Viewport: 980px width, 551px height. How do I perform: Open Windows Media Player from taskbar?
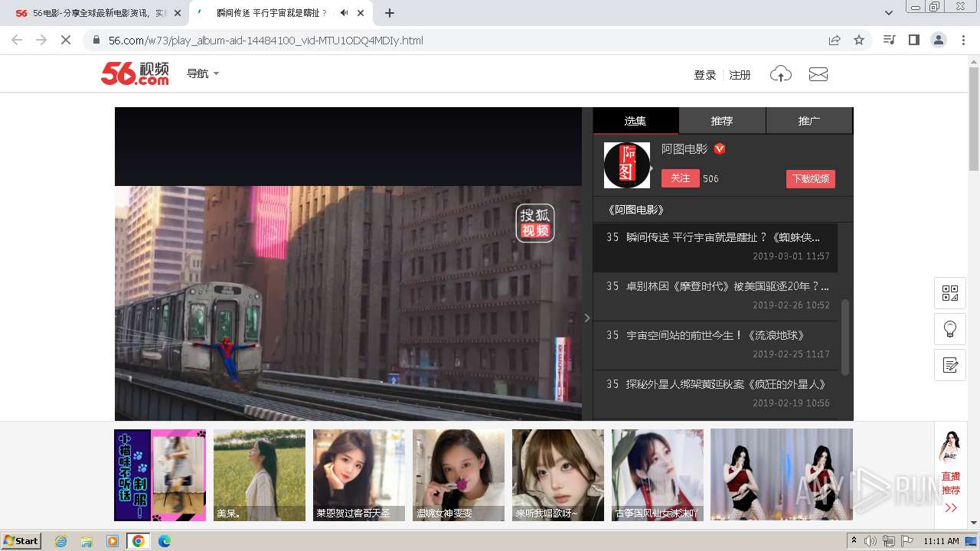tap(113, 541)
